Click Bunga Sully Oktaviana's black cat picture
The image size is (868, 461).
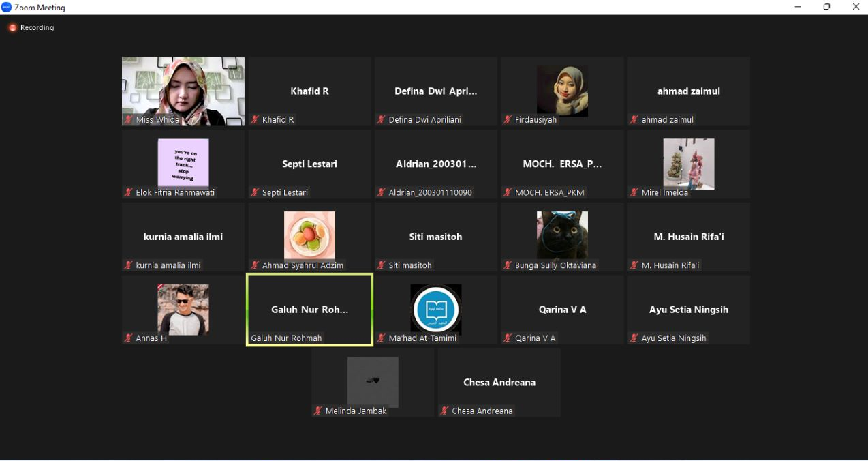(x=562, y=235)
